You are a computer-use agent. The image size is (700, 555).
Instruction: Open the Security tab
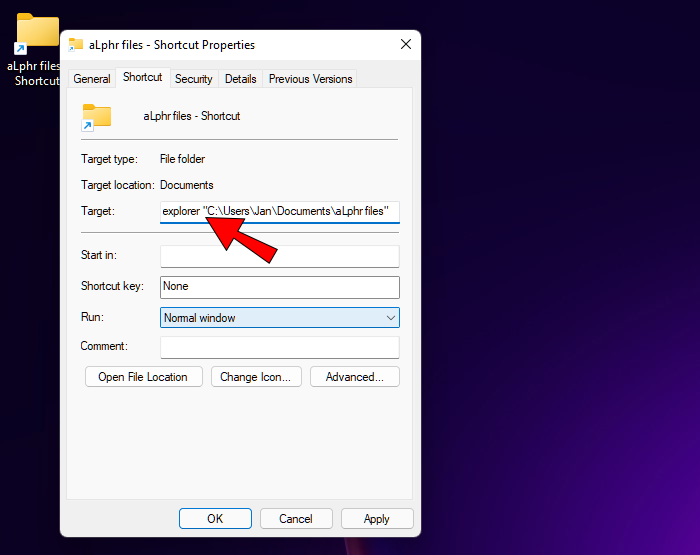[x=193, y=79]
